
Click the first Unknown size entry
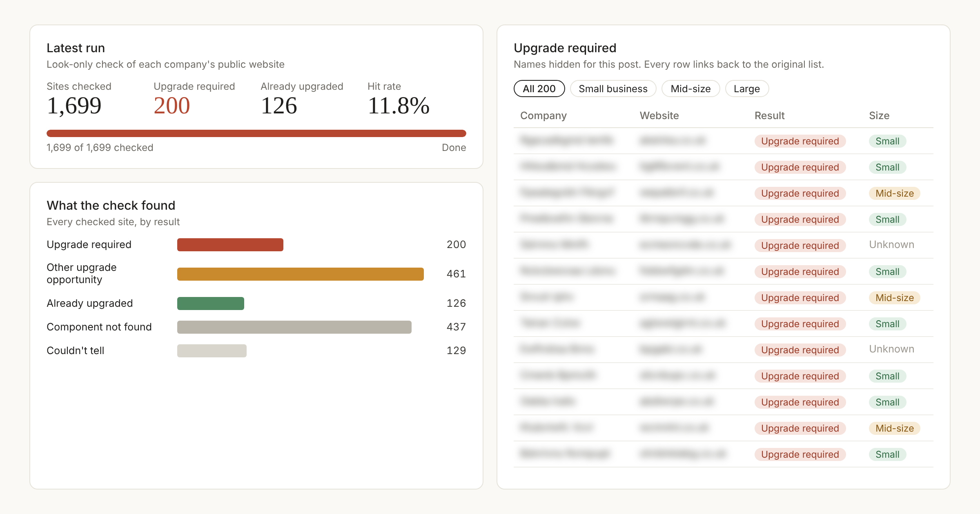(891, 245)
